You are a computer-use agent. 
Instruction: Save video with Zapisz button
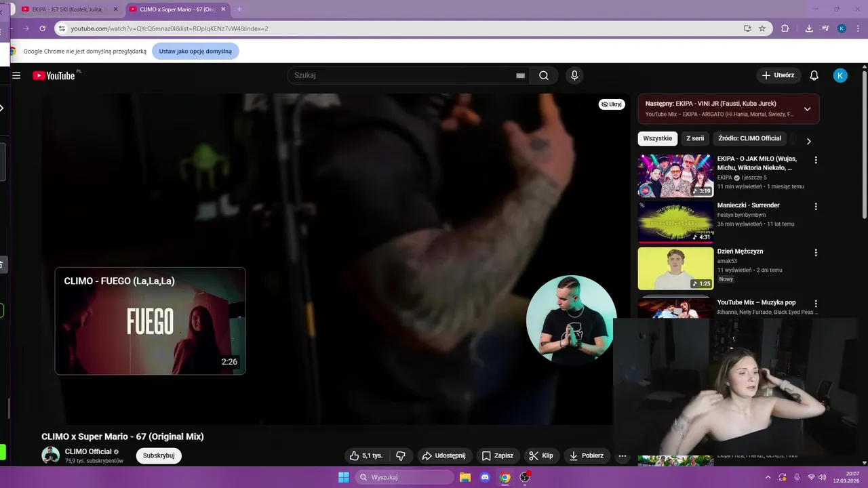tap(497, 455)
